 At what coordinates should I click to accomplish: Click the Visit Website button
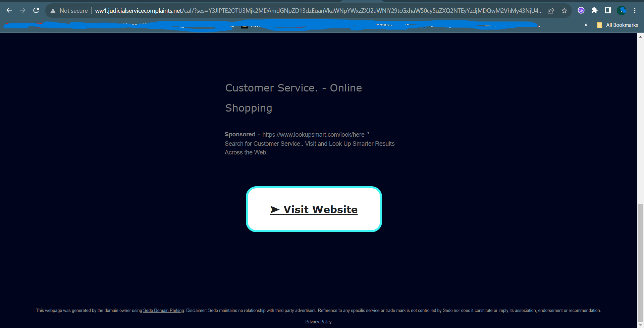point(314,209)
